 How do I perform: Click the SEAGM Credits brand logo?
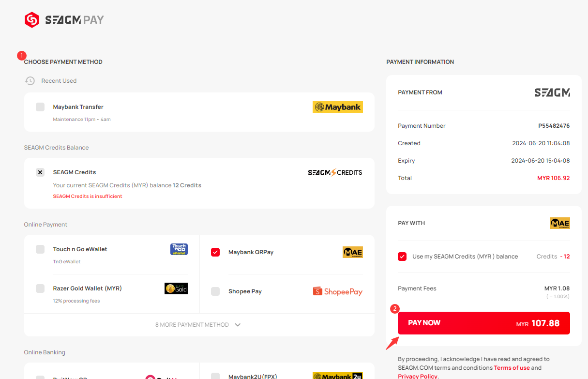[335, 172]
